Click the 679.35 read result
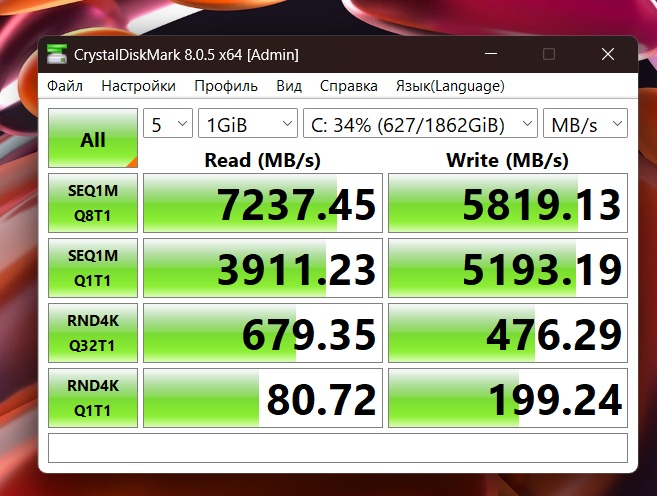Image resolution: width=657 pixels, height=496 pixels. [x=263, y=333]
